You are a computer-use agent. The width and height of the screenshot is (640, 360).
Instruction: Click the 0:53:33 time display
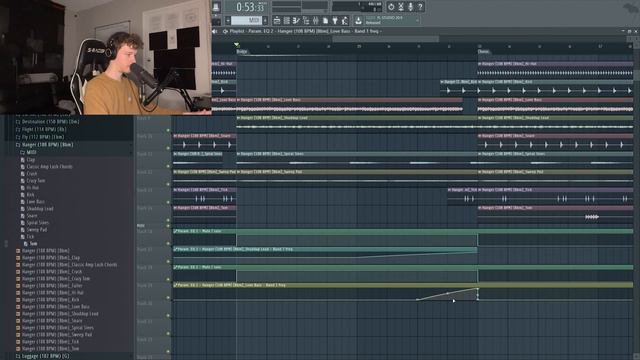[251, 7]
